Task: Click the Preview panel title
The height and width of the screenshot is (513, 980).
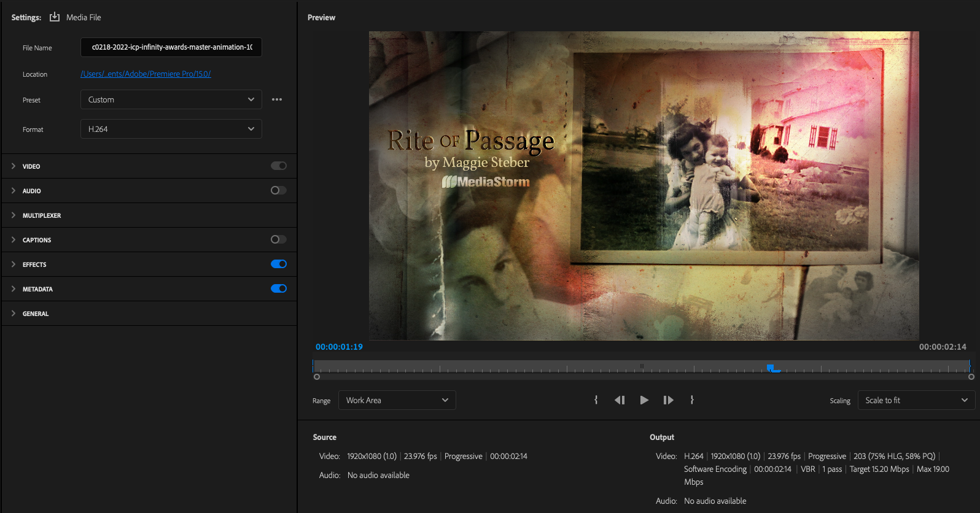Action: (x=321, y=17)
